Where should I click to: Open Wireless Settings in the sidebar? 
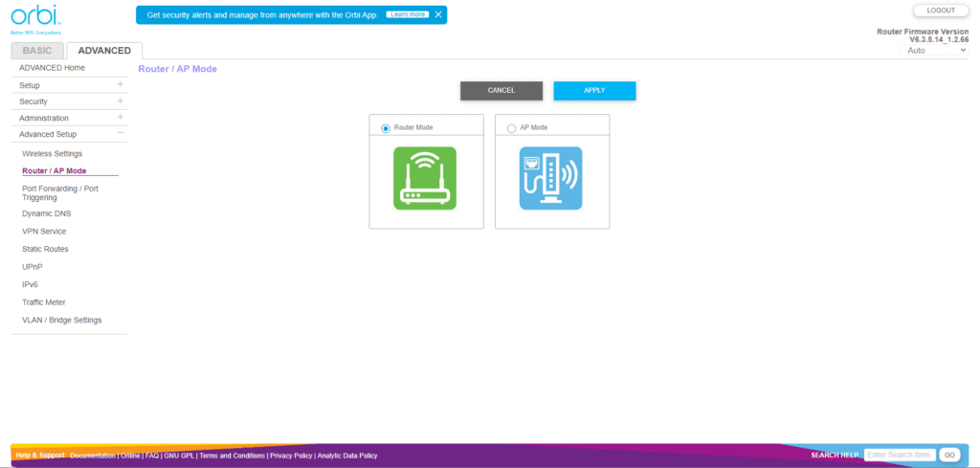(x=52, y=153)
